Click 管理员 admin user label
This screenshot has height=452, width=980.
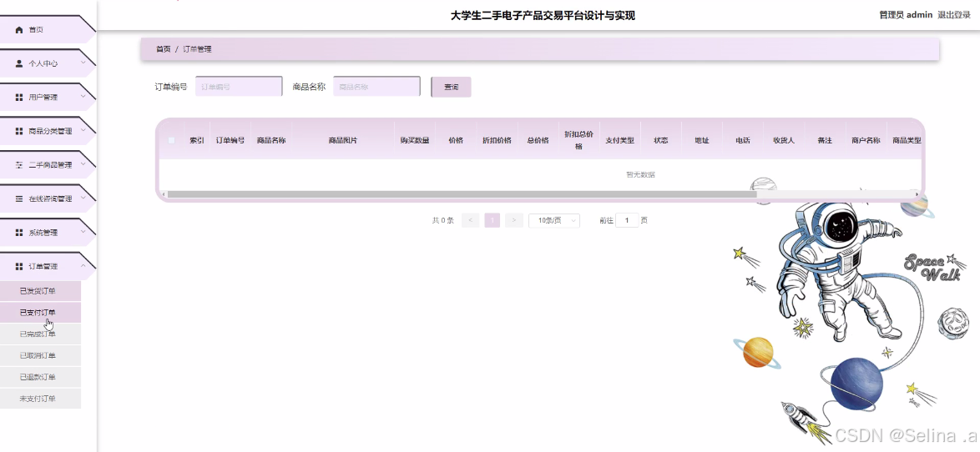pyautogui.click(x=906, y=15)
